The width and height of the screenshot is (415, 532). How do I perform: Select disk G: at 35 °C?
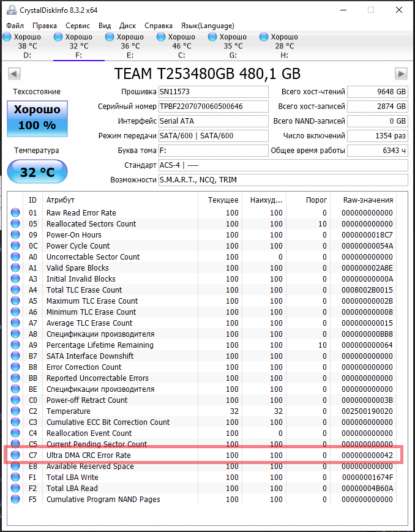[233, 46]
